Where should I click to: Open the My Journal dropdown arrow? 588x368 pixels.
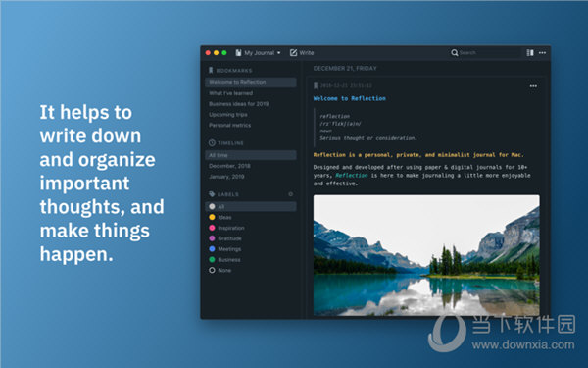(x=278, y=53)
